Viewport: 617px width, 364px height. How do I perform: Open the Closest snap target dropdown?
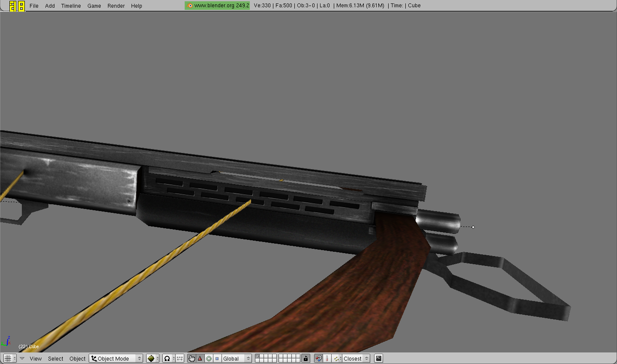coord(356,358)
